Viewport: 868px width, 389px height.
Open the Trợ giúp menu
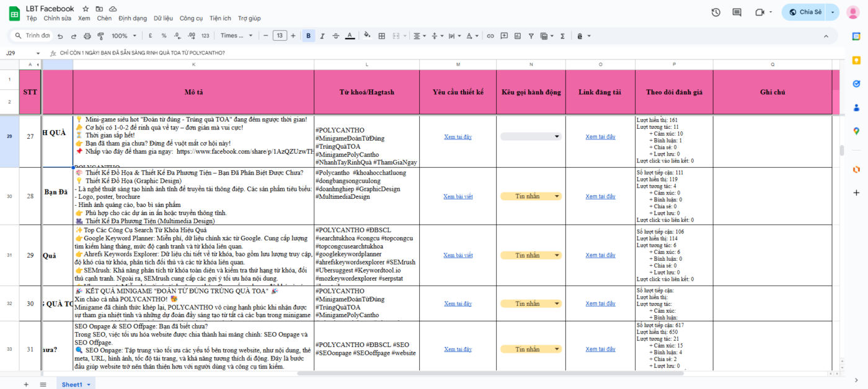click(x=249, y=19)
